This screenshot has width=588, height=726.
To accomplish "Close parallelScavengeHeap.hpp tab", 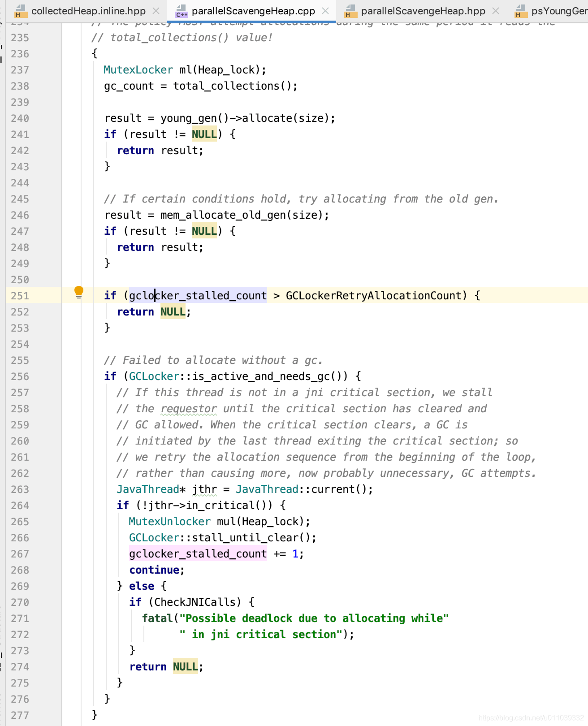I will coord(495,11).
